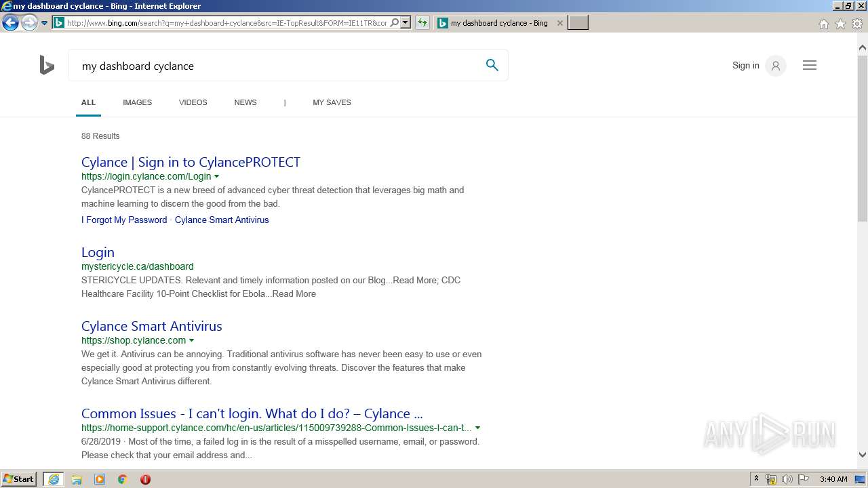Open Windows Explorer folder taskbar icon
The height and width of the screenshot is (488, 868).
pyautogui.click(x=77, y=479)
